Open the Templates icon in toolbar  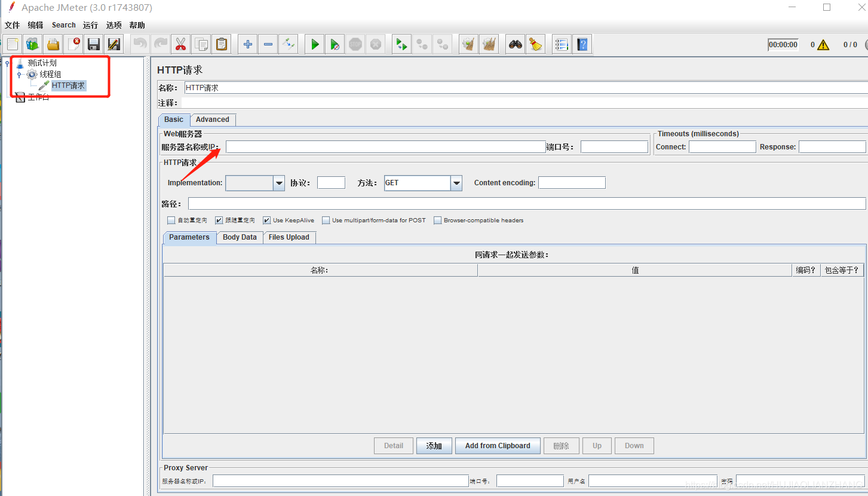(x=33, y=44)
